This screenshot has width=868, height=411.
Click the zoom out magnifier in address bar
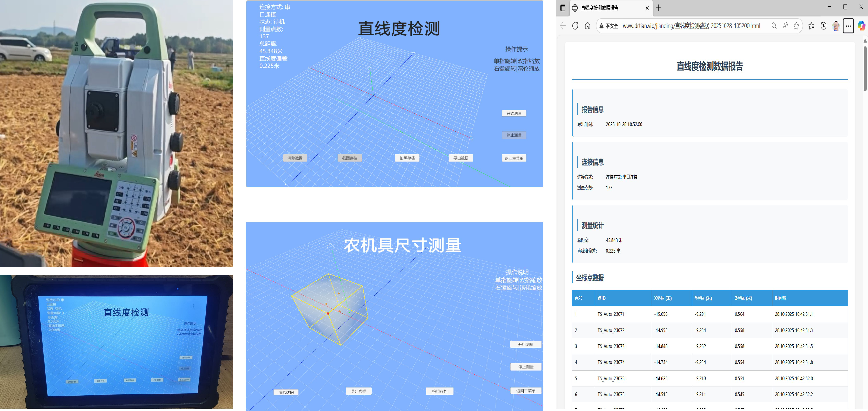pyautogui.click(x=774, y=26)
